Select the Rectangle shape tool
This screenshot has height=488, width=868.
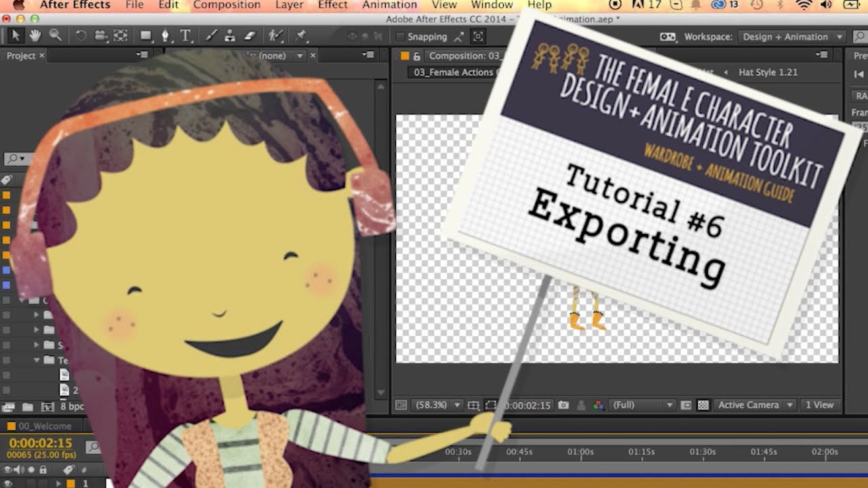coord(146,36)
